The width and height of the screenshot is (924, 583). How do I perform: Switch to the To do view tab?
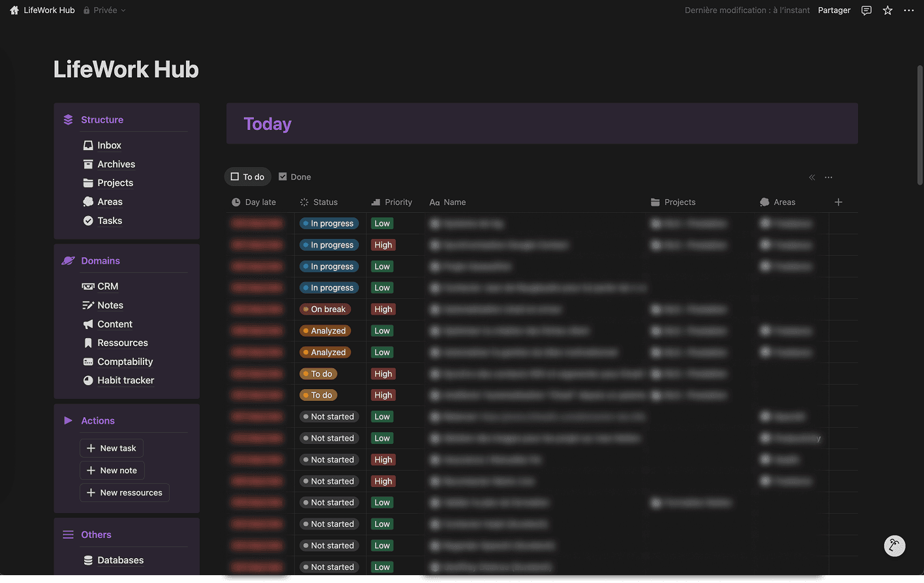[x=247, y=177]
